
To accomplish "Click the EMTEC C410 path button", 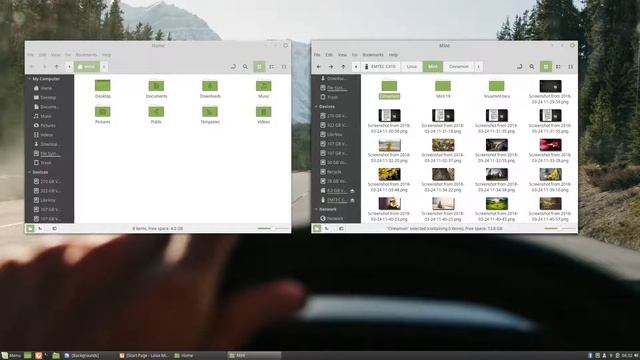I will (x=380, y=67).
